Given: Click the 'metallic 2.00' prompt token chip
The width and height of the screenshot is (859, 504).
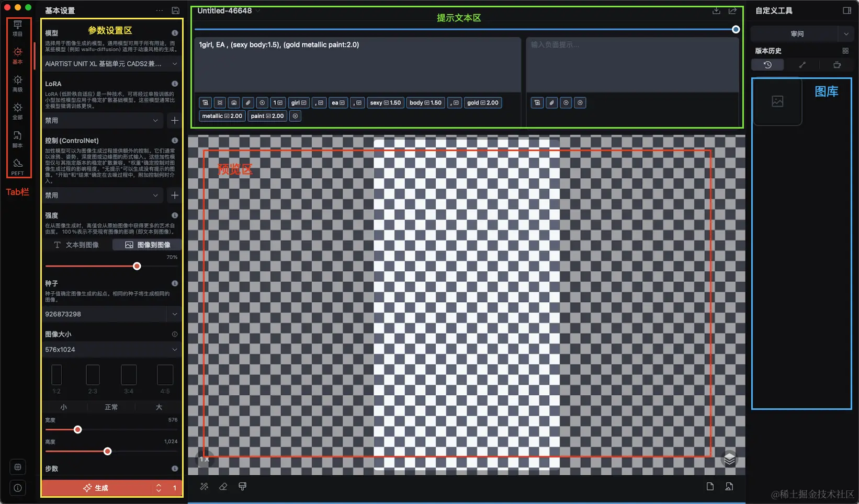Looking at the screenshot, I should tap(222, 116).
